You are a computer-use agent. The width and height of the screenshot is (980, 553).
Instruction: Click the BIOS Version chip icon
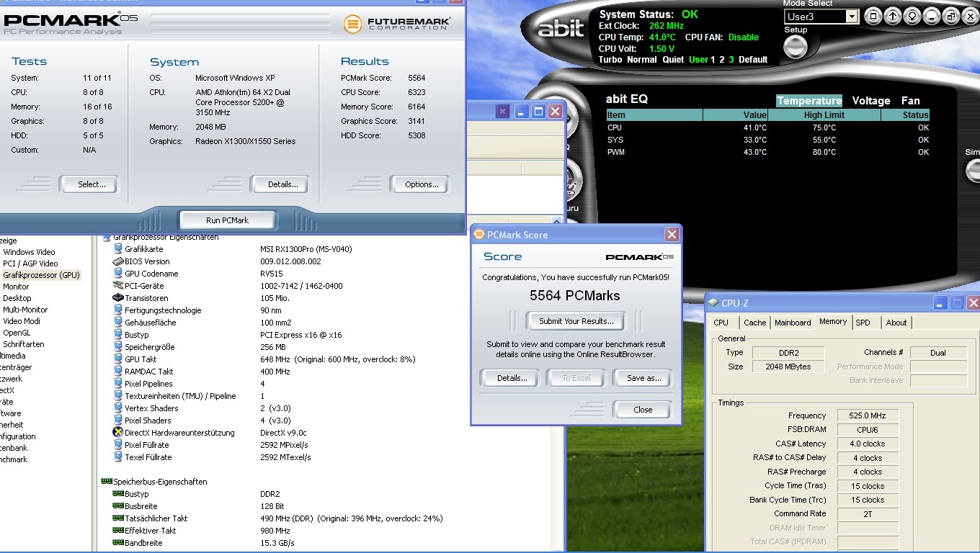click(118, 261)
